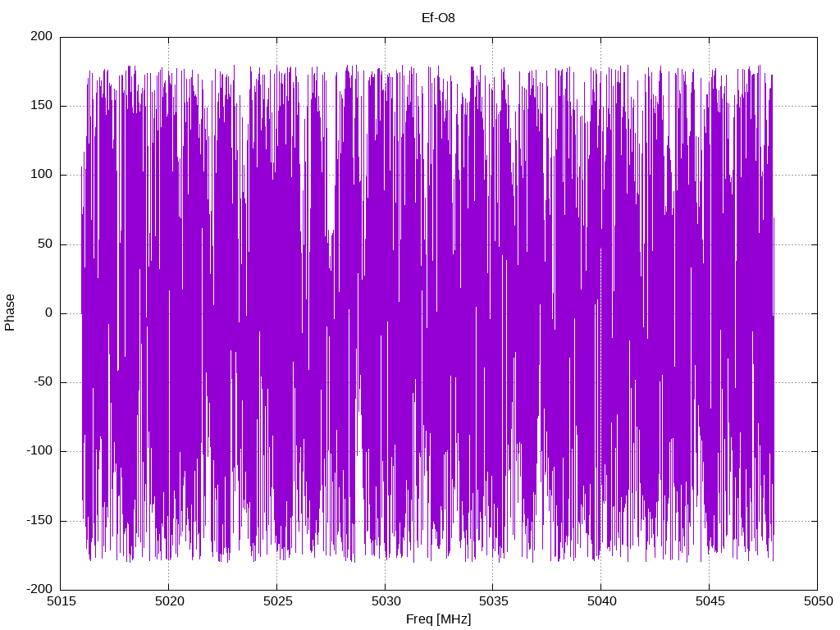This screenshot has width=840, height=630.
Task: Click the x-axis tick label 5045
Action: tap(710, 601)
